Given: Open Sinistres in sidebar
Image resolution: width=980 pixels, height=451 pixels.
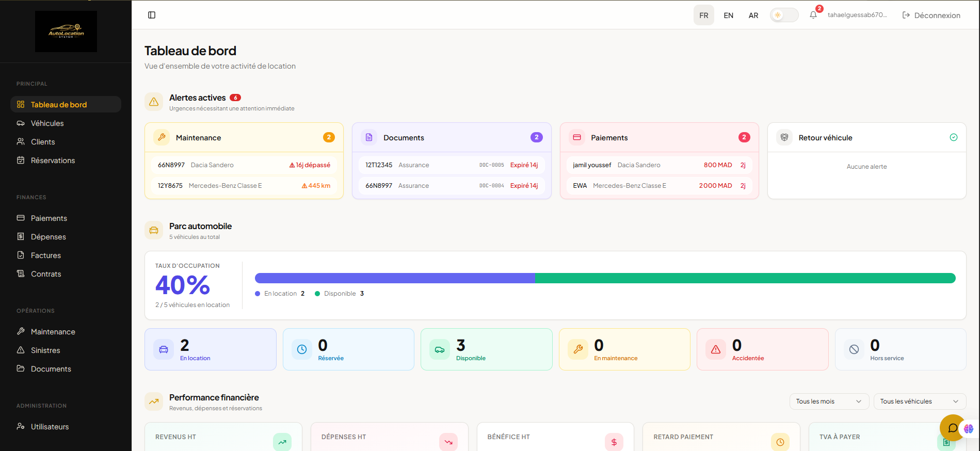Looking at the screenshot, I should [66, 350].
